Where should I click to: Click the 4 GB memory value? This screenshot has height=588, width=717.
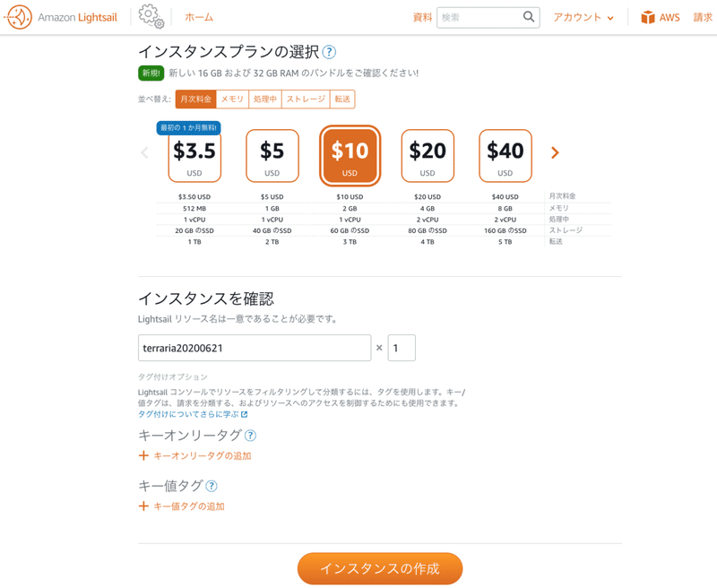click(428, 209)
